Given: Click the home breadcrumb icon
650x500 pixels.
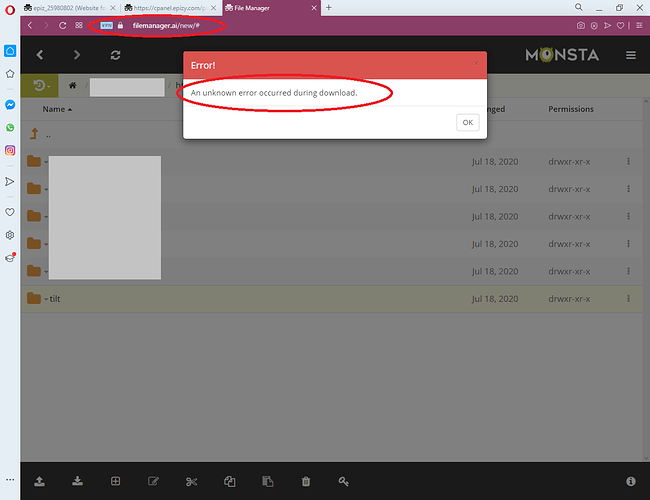Looking at the screenshot, I should (x=73, y=85).
